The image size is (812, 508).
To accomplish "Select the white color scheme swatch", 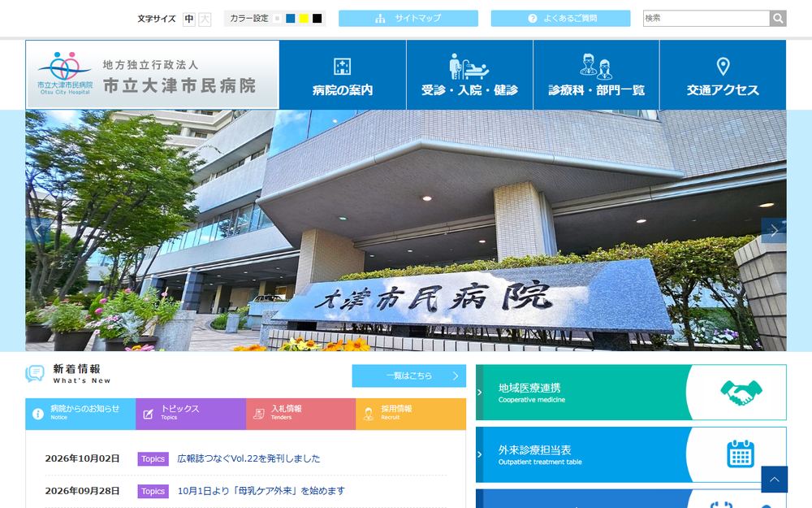I will tap(278, 19).
